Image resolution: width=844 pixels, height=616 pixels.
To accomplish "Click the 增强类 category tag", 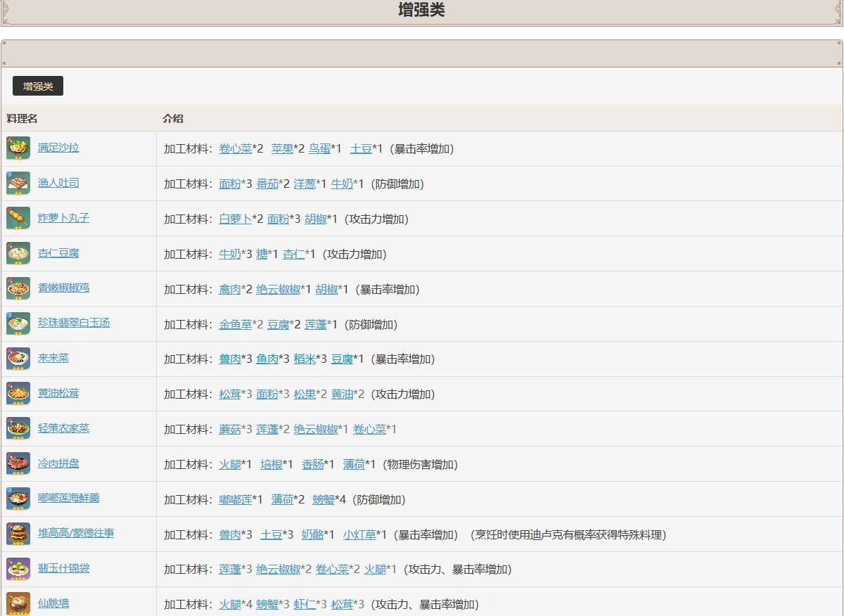I will (x=36, y=86).
